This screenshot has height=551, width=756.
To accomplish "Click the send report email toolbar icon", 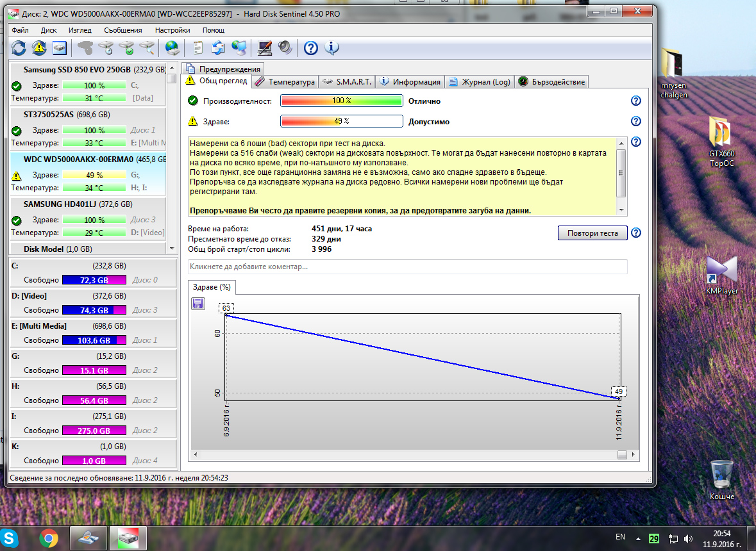I will [219, 47].
